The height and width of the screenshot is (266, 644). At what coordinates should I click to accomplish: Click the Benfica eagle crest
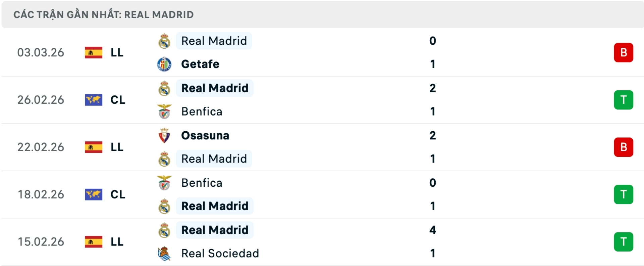tap(164, 112)
